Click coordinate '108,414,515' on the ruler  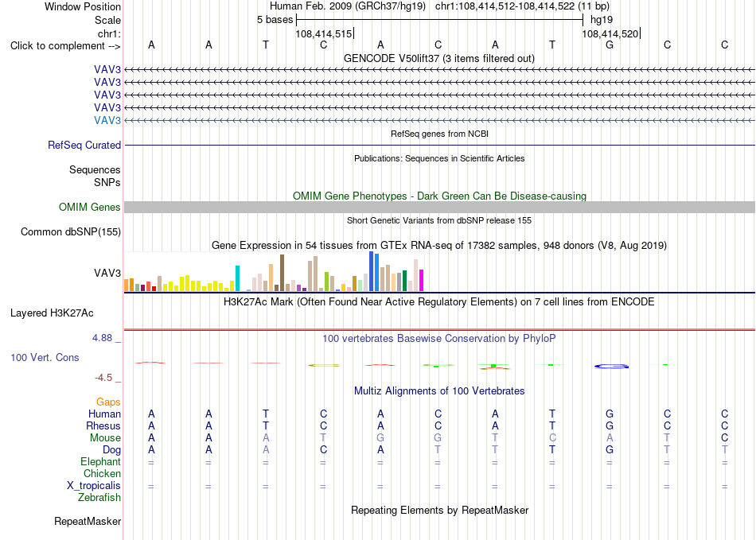pyautogui.click(x=324, y=33)
